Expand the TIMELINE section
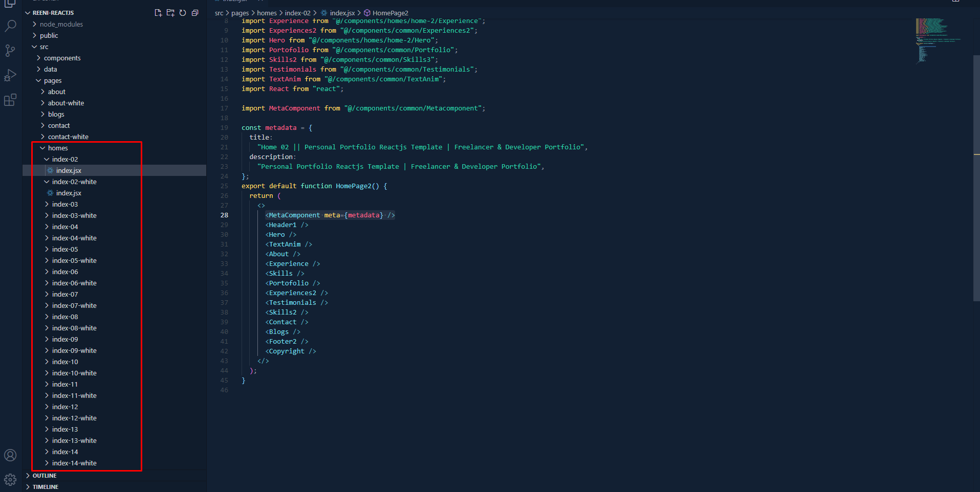This screenshot has width=980, height=492. [45, 487]
